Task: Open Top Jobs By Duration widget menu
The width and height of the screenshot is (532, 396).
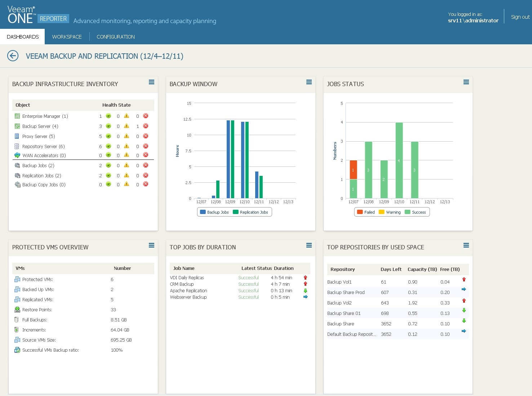Action: [309, 245]
